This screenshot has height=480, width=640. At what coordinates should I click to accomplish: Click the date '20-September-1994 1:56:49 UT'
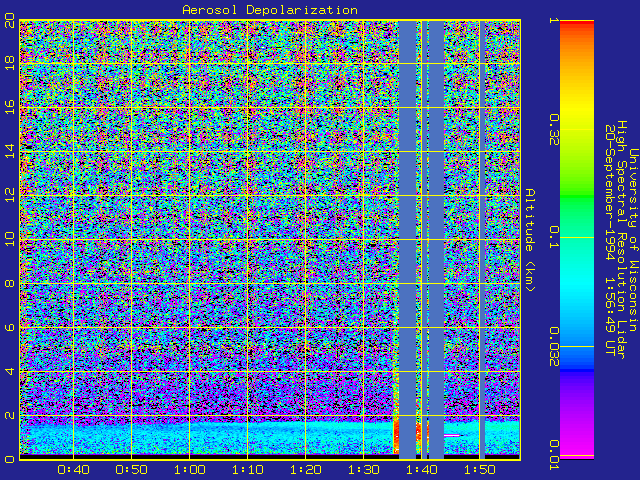pos(610,240)
